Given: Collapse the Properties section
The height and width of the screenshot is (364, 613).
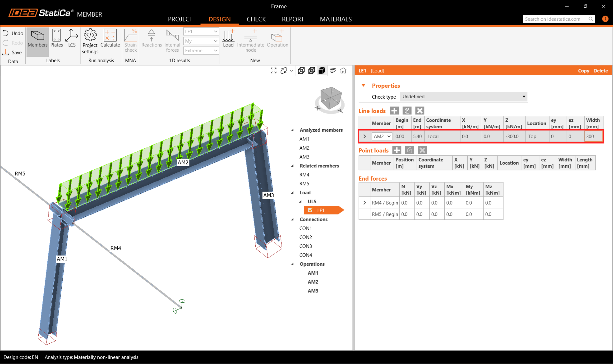Looking at the screenshot, I should (363, 86).
